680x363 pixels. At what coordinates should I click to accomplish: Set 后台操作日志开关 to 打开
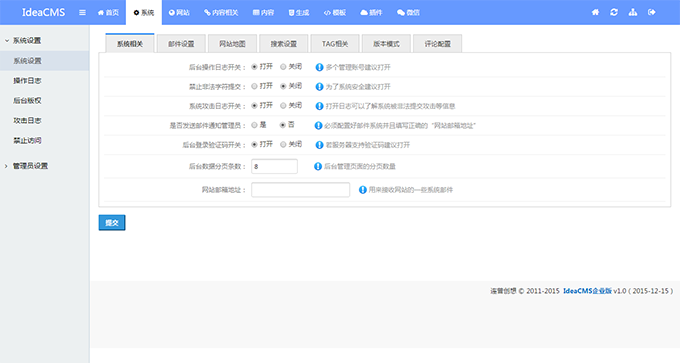point(255,67)
